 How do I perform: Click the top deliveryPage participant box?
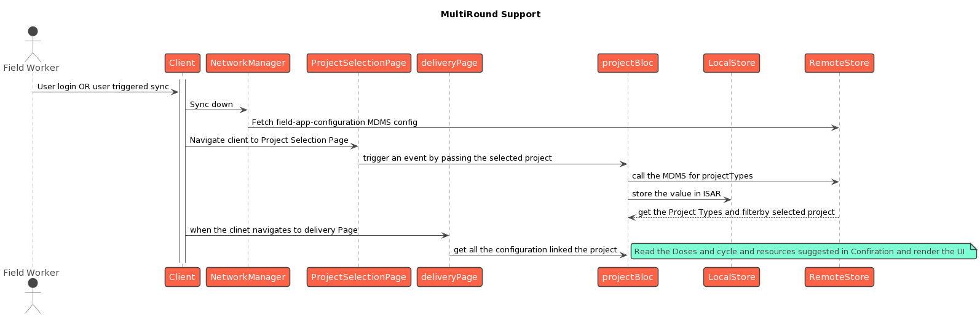coord(449,63)
